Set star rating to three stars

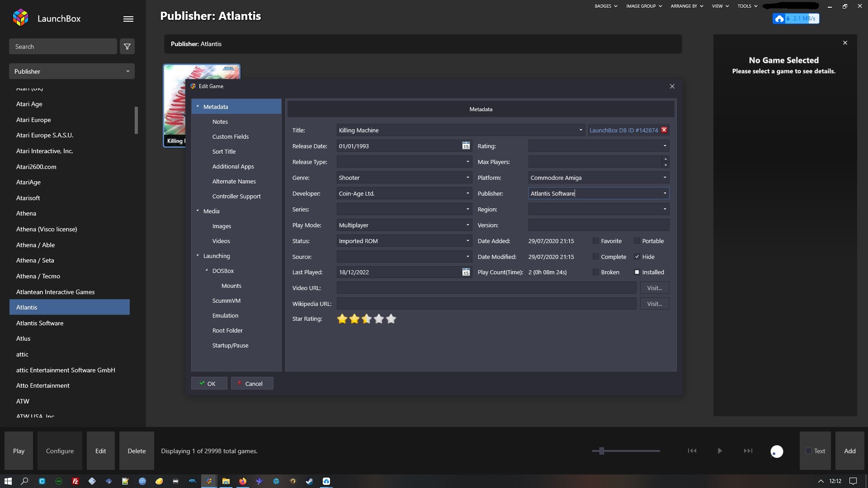tap(367, 319)
